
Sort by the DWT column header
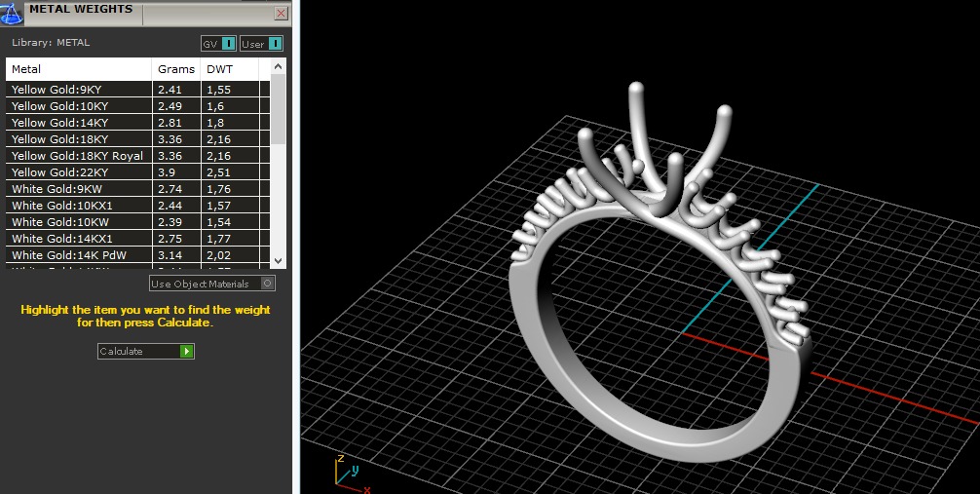[229, 69]
